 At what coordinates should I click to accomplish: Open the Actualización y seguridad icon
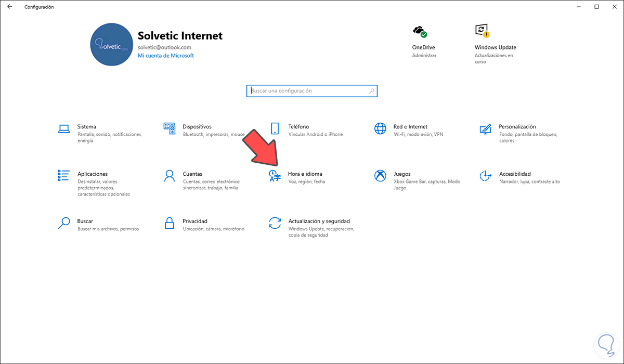pyautogui.click(x=275, y=223)
